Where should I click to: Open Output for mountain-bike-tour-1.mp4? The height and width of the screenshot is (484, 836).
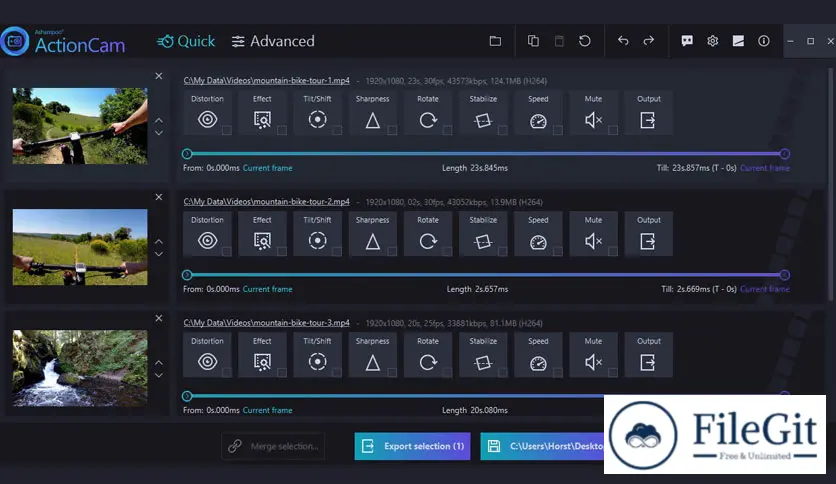tap(648, 113)
